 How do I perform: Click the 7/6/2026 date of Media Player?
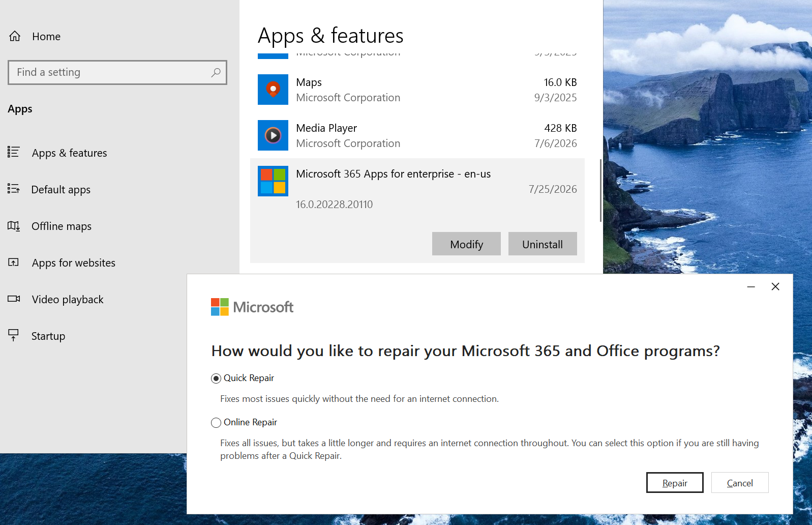555,143
